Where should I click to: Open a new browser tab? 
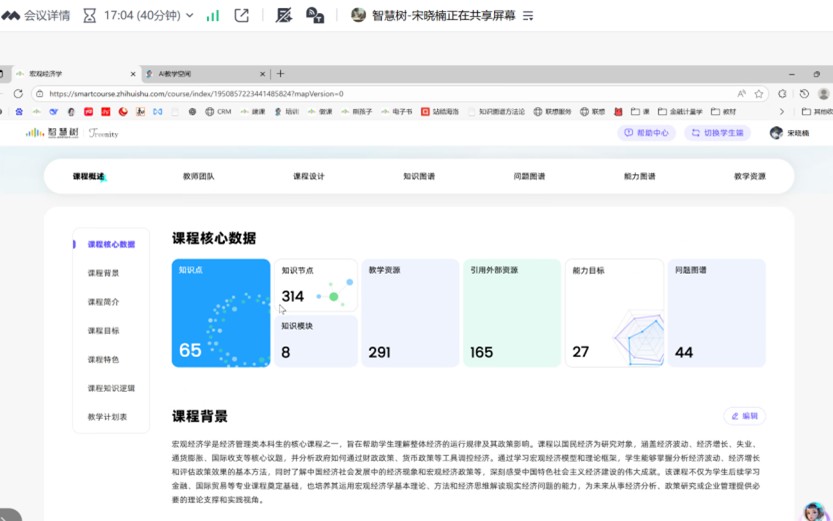click(x=280, y=74)
